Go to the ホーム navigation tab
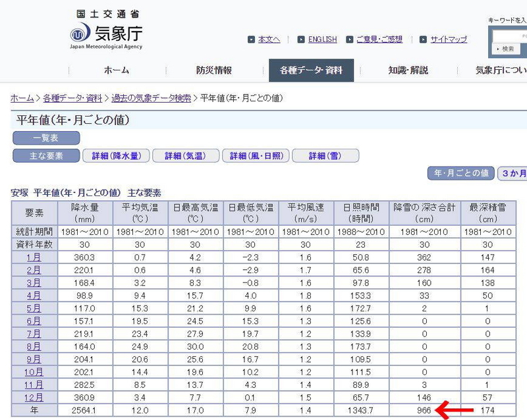Image resolution: width=527 pixels, height=420 pixels. (117, 70)
